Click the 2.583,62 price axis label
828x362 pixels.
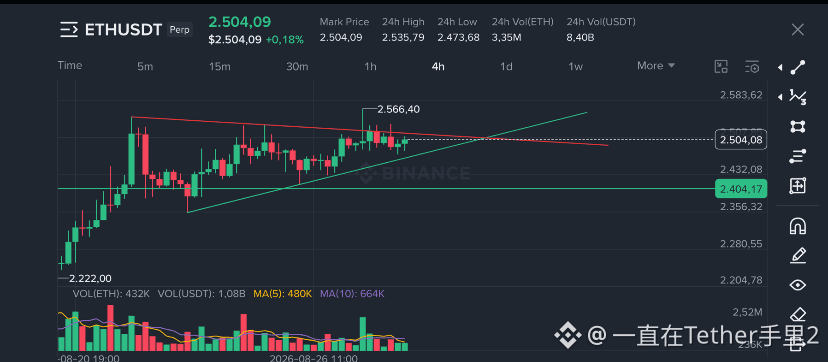click(x=741, y=95)
